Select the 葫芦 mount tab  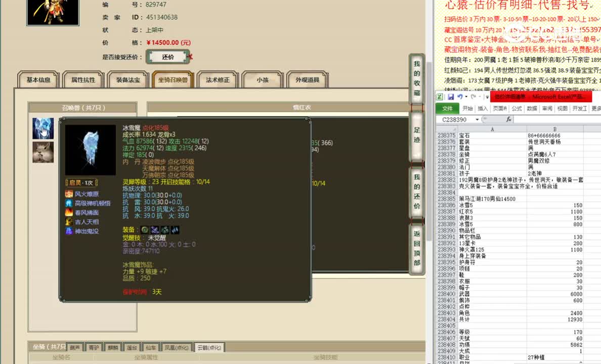pos(75,347)
